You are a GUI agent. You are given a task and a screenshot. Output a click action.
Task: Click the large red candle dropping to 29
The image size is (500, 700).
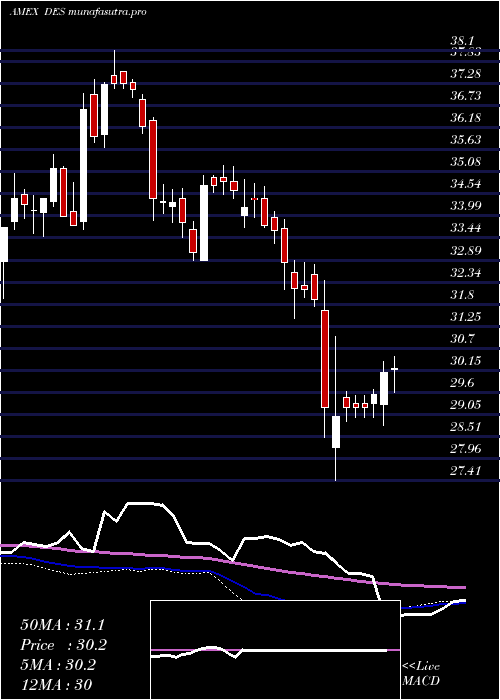(325, 358)
